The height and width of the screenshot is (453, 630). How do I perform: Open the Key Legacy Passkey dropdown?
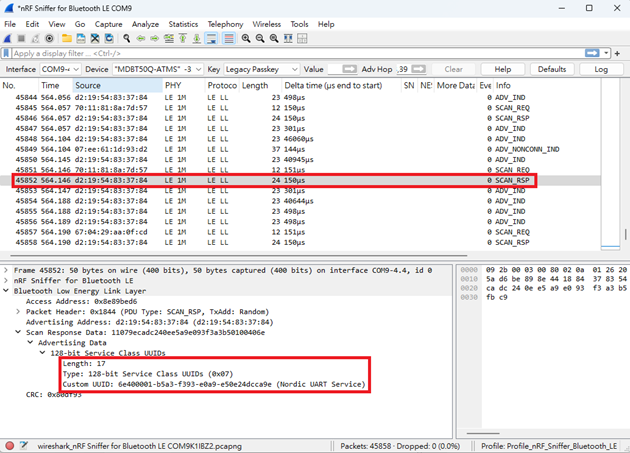(x=262, y=69)
